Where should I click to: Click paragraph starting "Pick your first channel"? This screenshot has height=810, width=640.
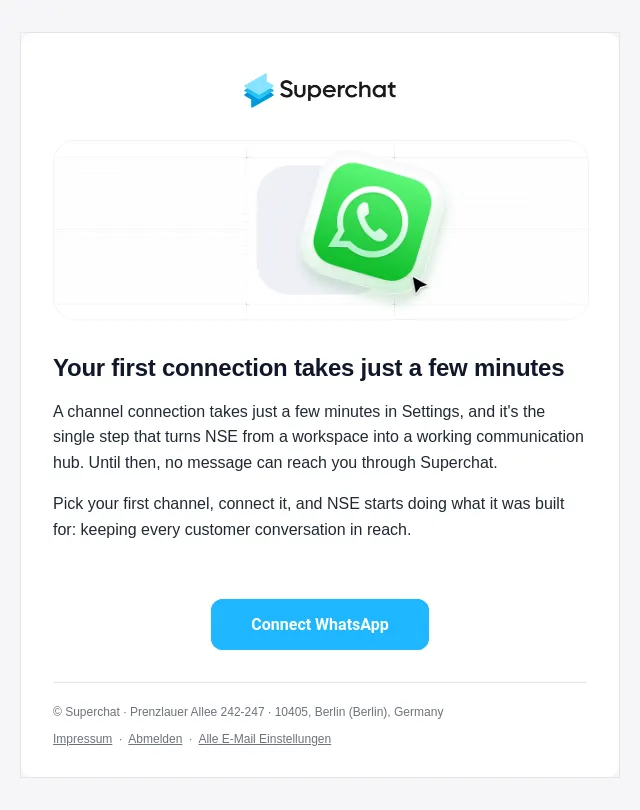tap(309, 516)
